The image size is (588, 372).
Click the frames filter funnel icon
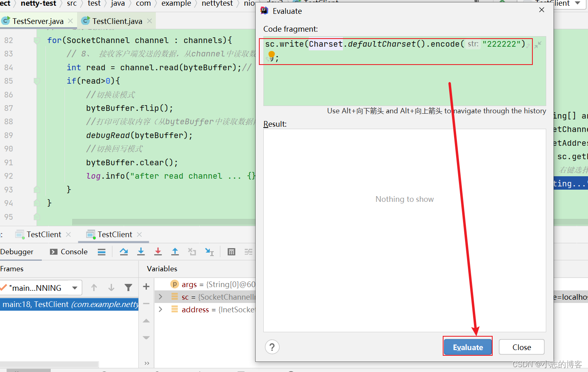click(x=128, y=288)
